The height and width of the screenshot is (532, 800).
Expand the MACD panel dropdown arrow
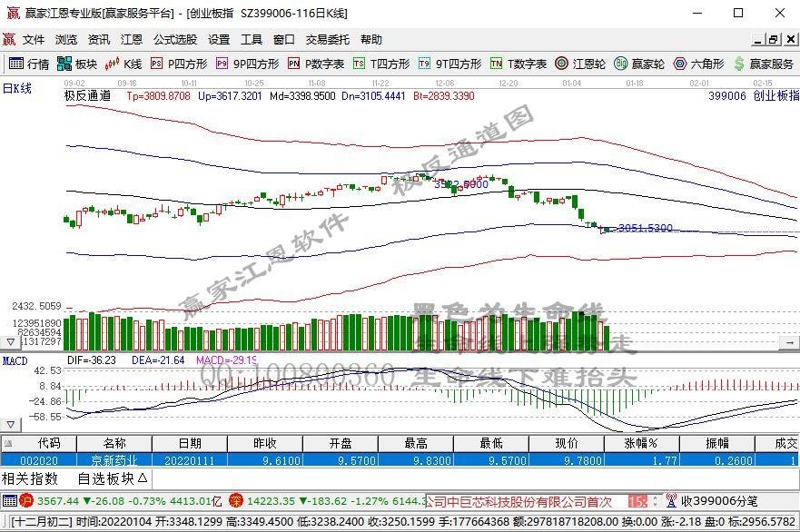(x=10, y=424)
